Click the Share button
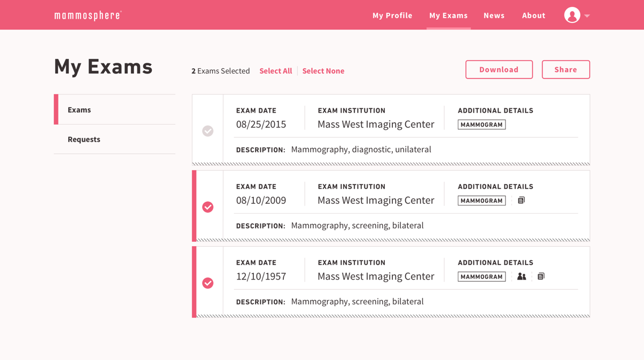This screenshot has width=644, height=360. click(566, 70)
